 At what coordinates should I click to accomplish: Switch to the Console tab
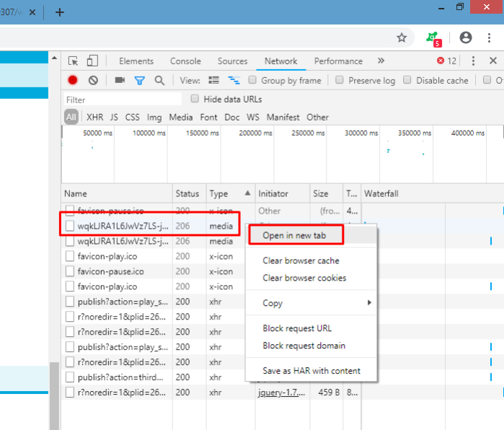pyautogui.click(x=185, y=61)
